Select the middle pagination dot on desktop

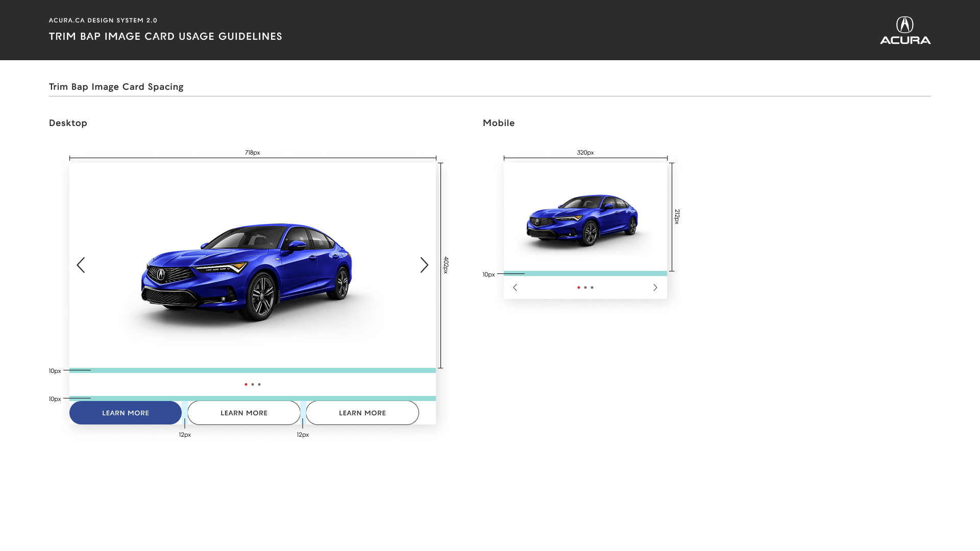coord(253,385)
